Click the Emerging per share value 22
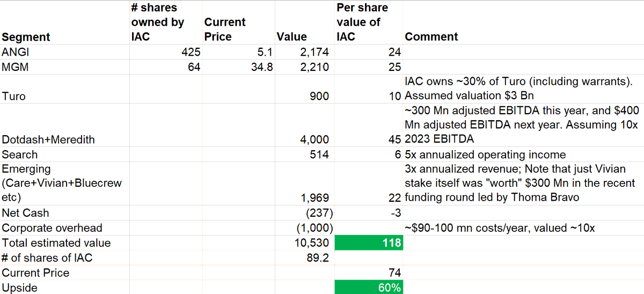This screenshot has height=294, width=644. 368,183
